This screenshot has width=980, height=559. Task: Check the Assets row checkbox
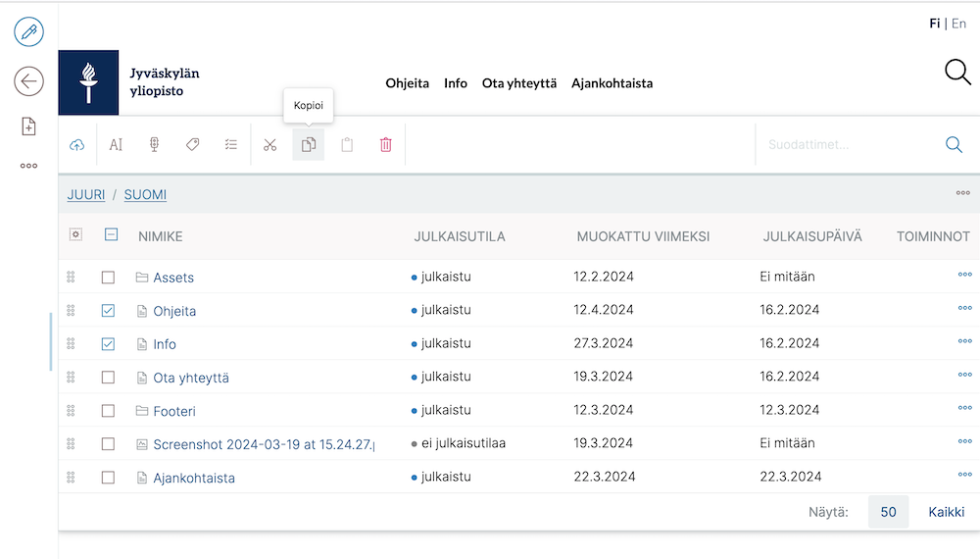coord(109,278)
